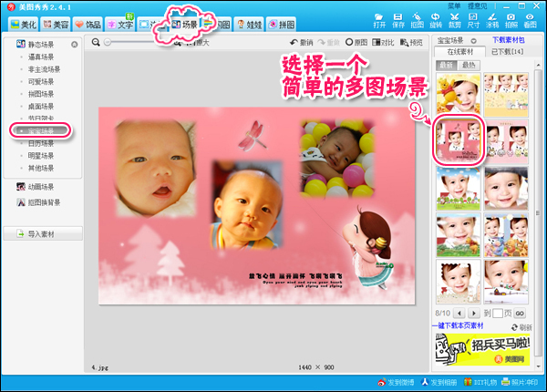Send photo via 发到相册
The image size is (547, 392).
pos(439,382)
